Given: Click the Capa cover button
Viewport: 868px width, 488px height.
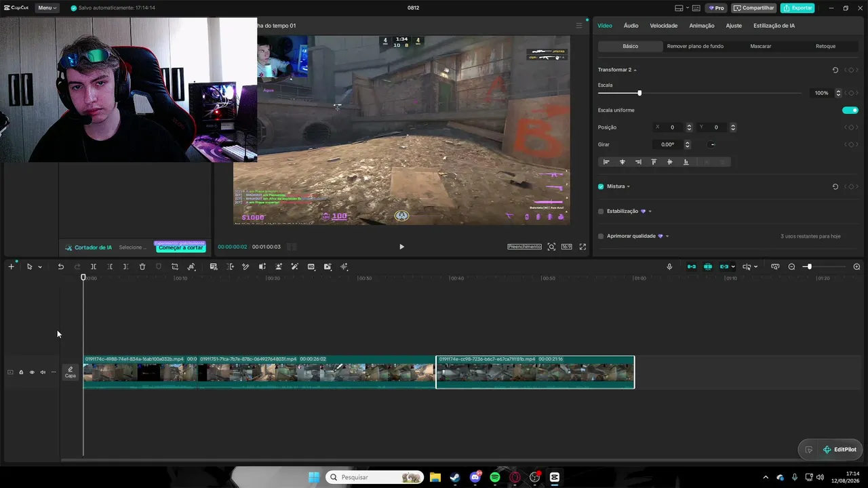Looking at the screenshot, I should pyautogui.click(x=71, y=372).
